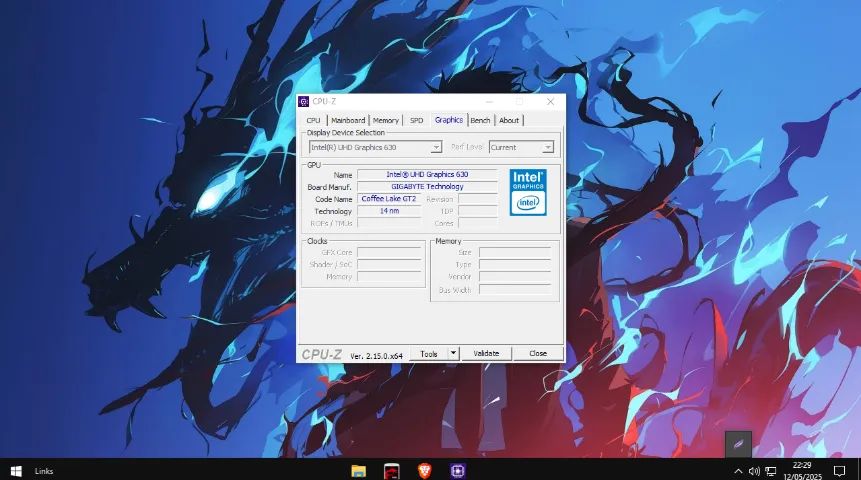Click the feather icon above the tray
861x480 pixels.
pos(738,444)
